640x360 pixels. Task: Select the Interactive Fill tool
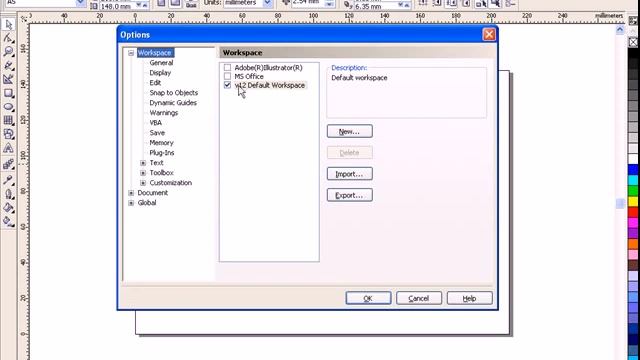[8, 222]
